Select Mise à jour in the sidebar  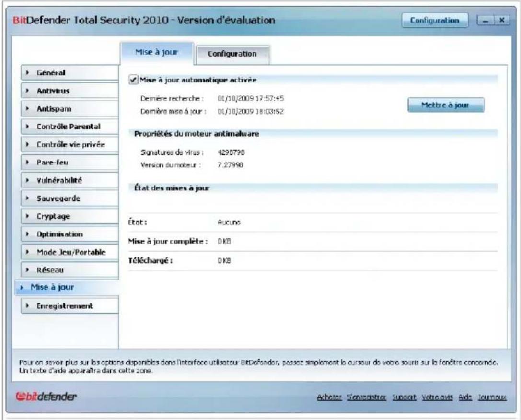pos(67,287)
